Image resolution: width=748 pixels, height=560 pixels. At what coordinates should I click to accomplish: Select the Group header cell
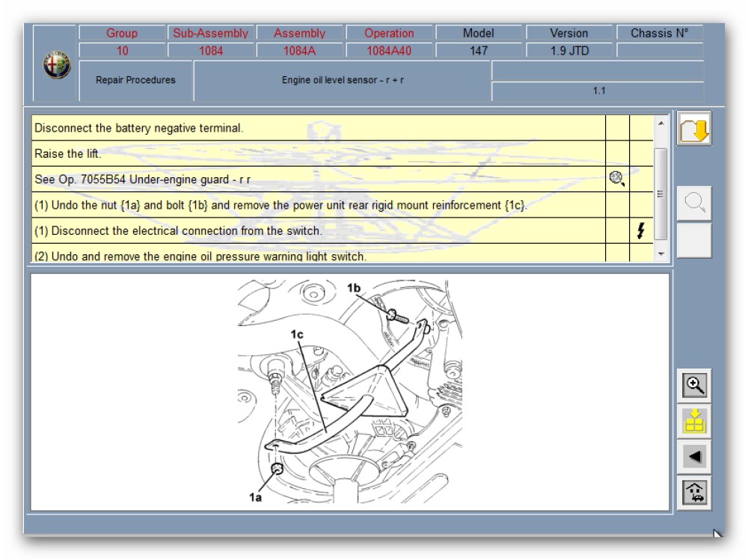pyautogui.click(x=122, y=33)
